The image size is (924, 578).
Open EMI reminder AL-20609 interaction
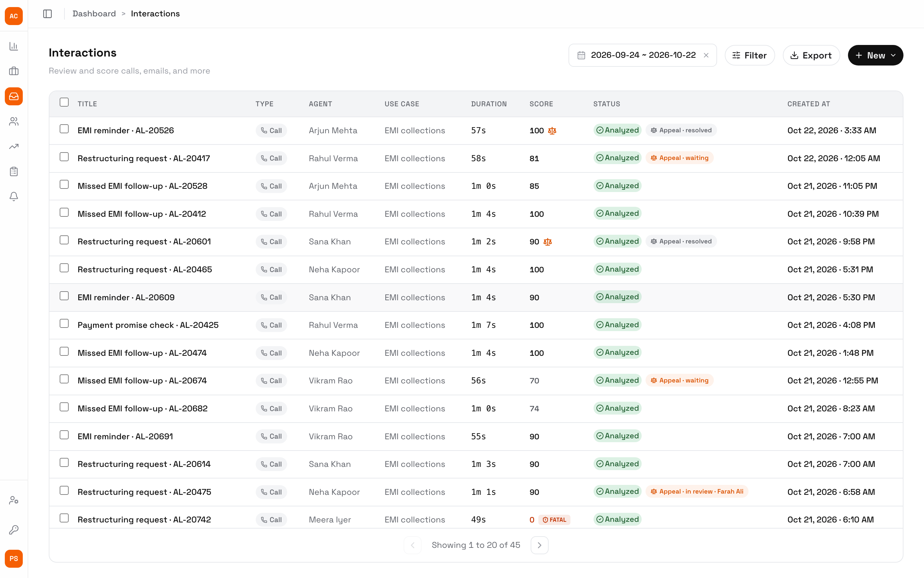126,297
